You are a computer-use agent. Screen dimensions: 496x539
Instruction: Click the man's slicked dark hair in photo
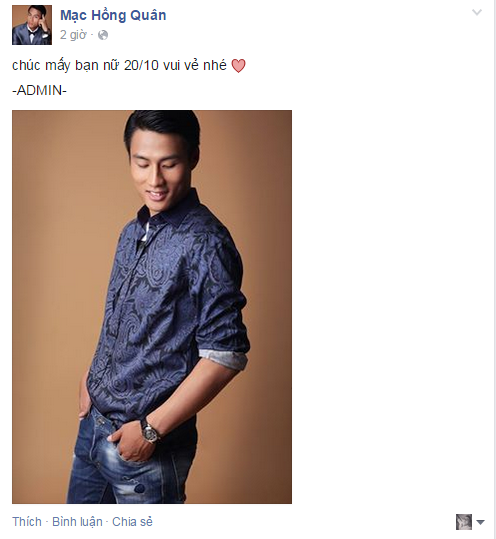[162, 125]
